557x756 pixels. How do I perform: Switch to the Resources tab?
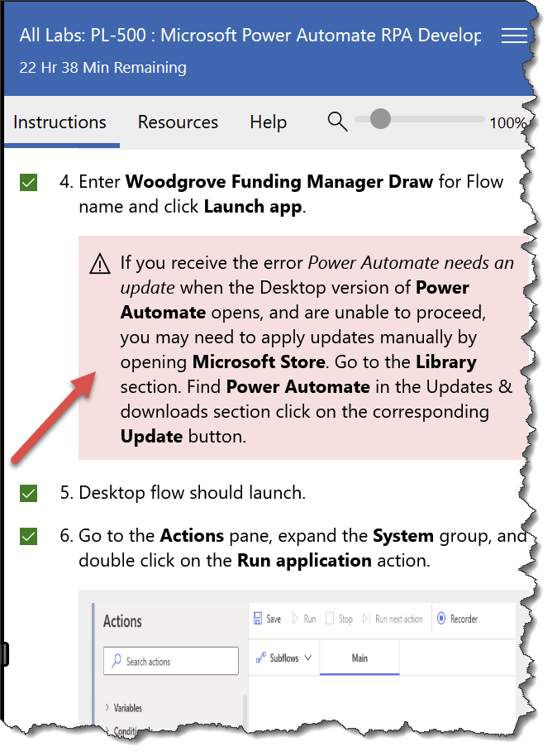click(x=178, y=122)
